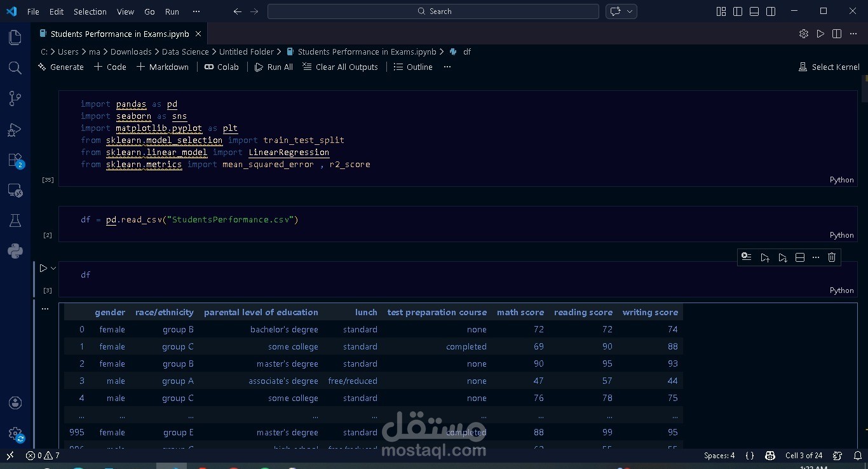Image resolution: width=868 pixels, height=469 pixels.
Task: Click Run All cells
Action: [x=274, y=67]
